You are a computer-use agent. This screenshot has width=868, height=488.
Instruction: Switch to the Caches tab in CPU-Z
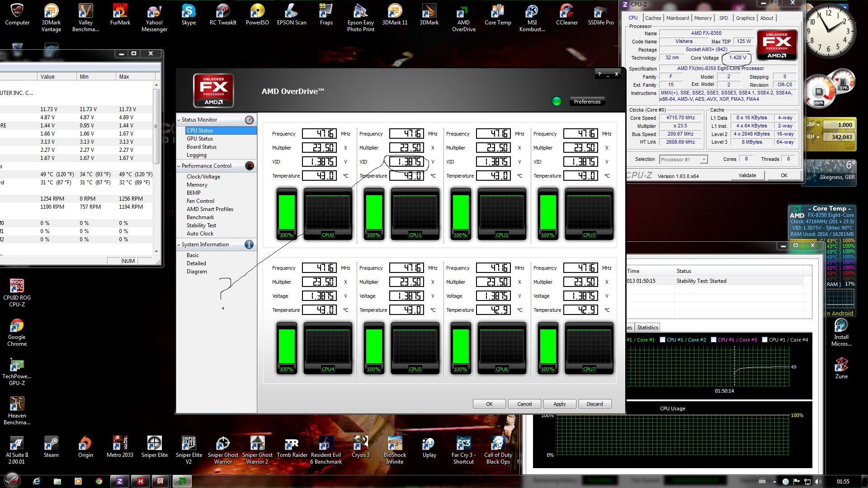653,18
